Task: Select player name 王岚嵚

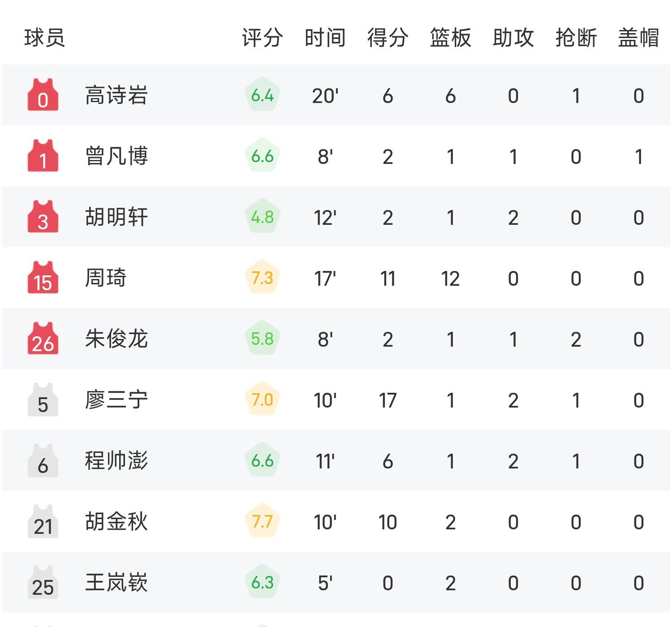Action: (x=116, y=582)
